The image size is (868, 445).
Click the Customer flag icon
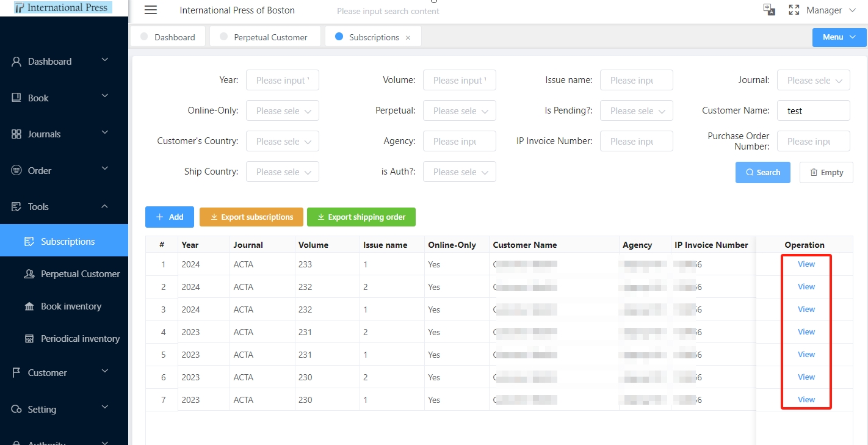(x=16, y=373)
